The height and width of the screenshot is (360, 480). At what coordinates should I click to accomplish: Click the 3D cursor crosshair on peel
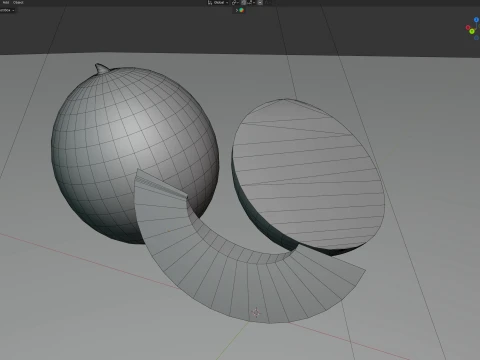256,313
